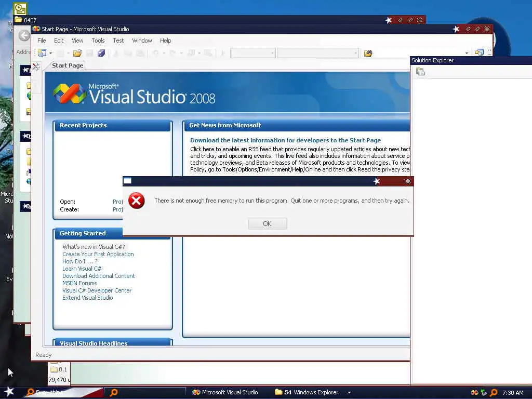Open 'Download Additional Content' link
The width and height of the screenshot is (532, 399).
click(98, 276)
